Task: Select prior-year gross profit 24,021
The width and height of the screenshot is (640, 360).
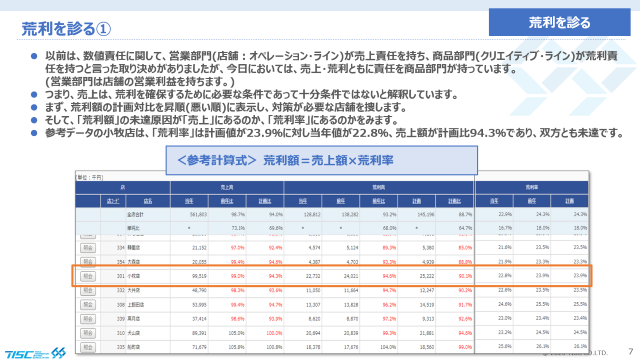Action: [351, 276]
